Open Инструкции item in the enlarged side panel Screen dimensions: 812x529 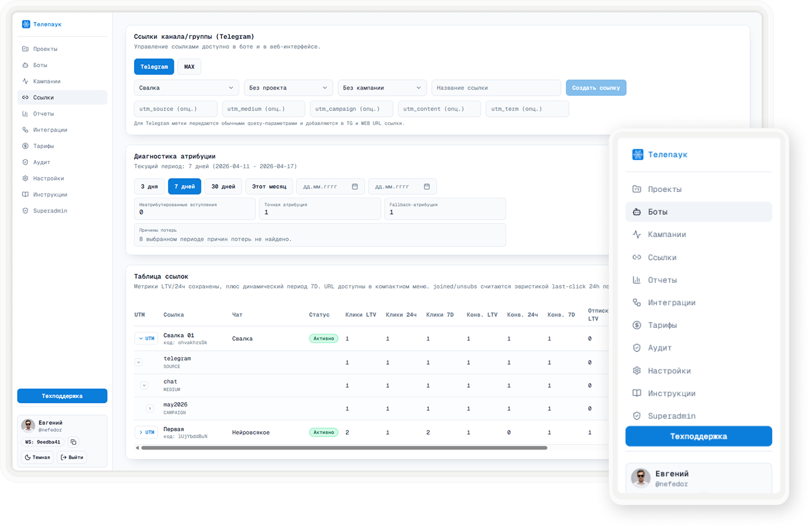tap(699, 393)
